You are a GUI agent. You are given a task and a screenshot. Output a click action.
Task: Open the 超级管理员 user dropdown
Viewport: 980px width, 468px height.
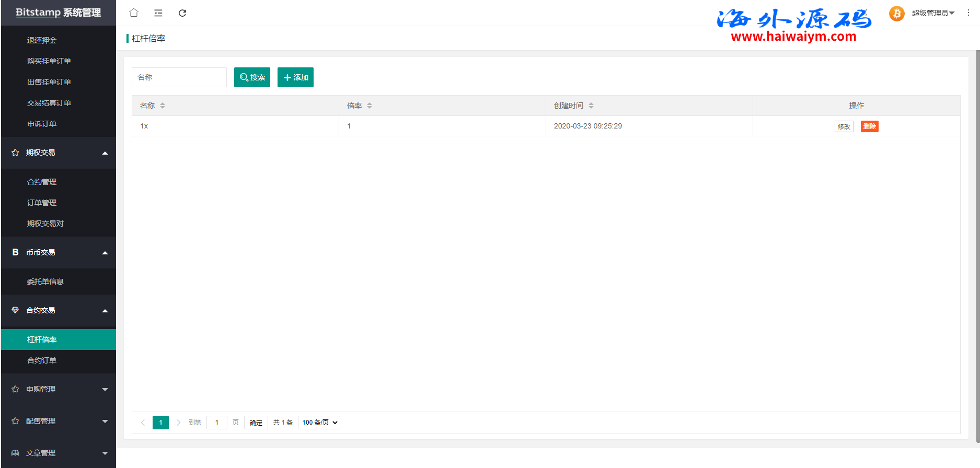933,13
